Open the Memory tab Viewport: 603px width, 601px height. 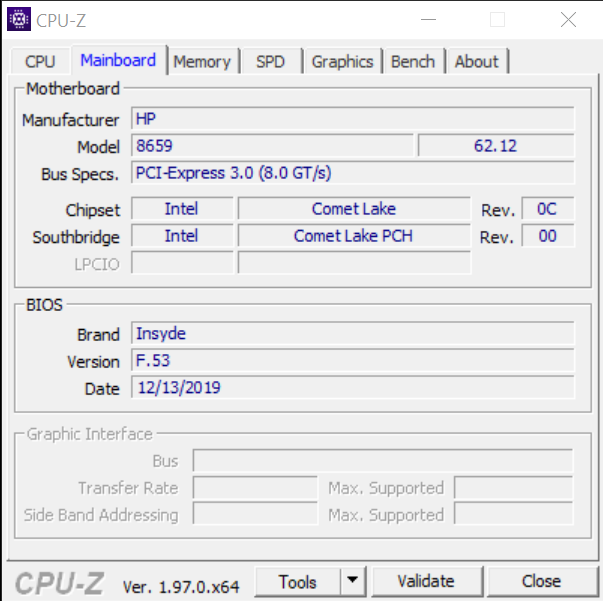click(x=202, y=62)
